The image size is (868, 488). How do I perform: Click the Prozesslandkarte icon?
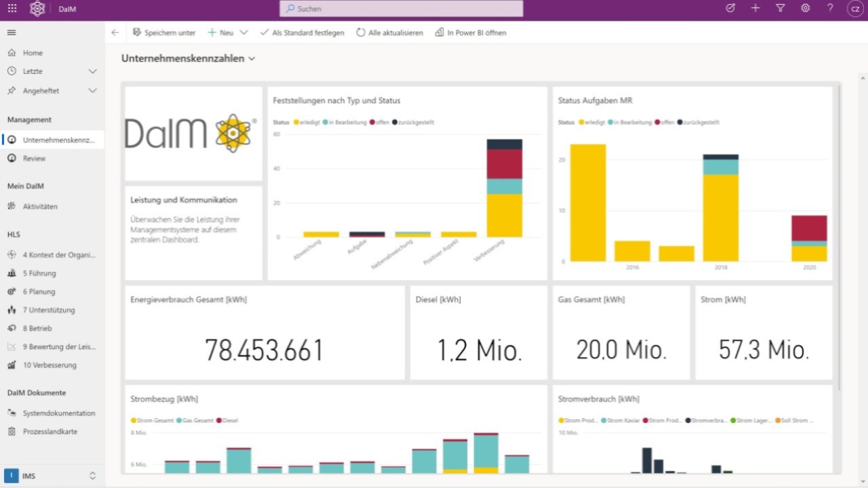12,431
